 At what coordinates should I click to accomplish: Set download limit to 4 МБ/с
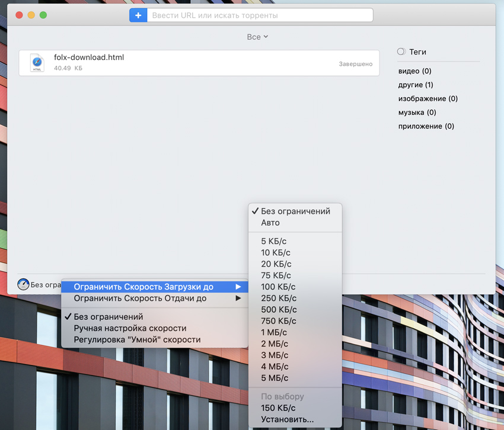[x=295, y=367]
